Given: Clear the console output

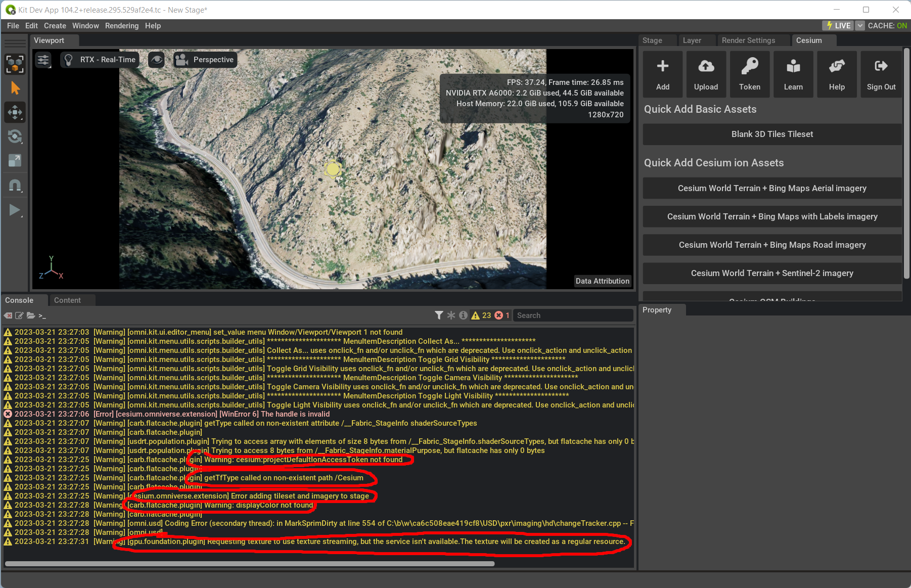Looking at the screenshot, I should [8, 315].
